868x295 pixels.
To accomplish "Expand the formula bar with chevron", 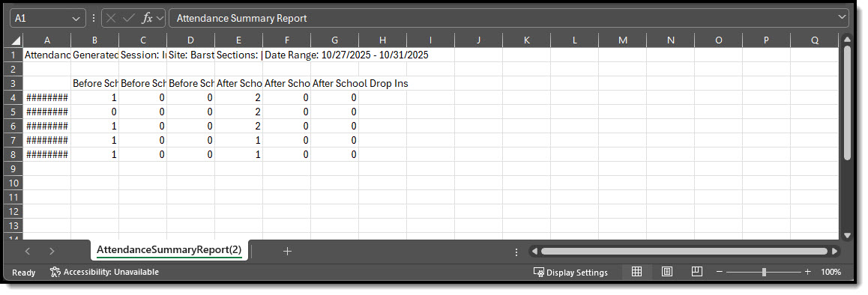I will click(x=843, y=18).
